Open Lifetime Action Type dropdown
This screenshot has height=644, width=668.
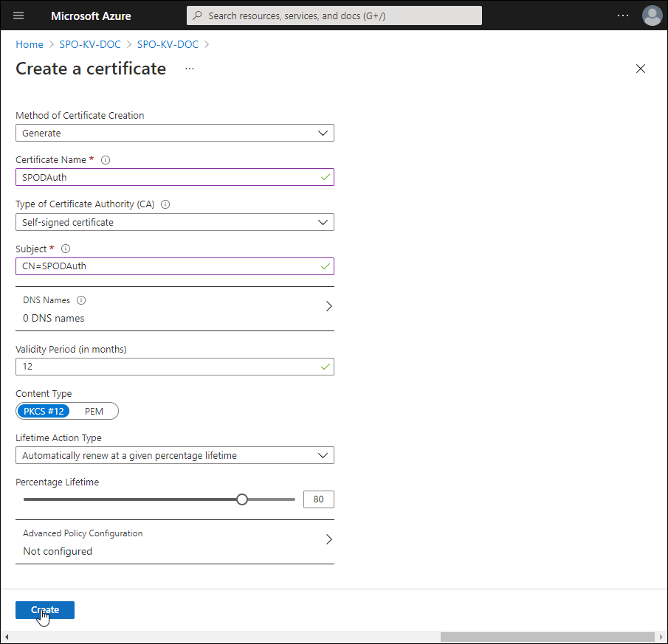(x=174, y=455)
